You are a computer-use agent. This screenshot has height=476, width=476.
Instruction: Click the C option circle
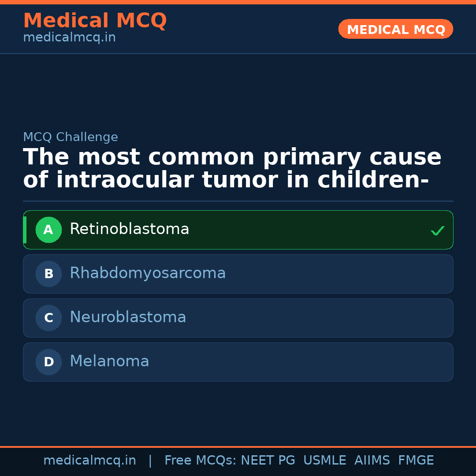click(48, 318)
